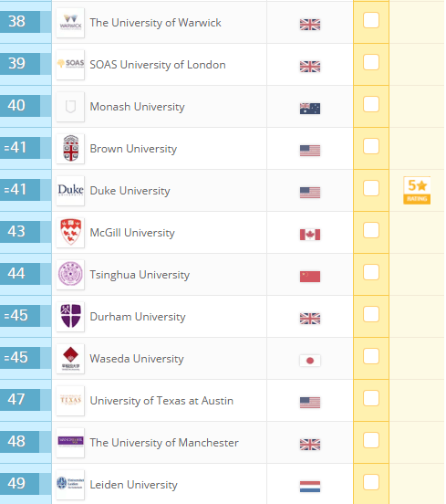Click the Tsinghua University purple seal
This screenshot has width=446, height=504.
click(70, 275)
